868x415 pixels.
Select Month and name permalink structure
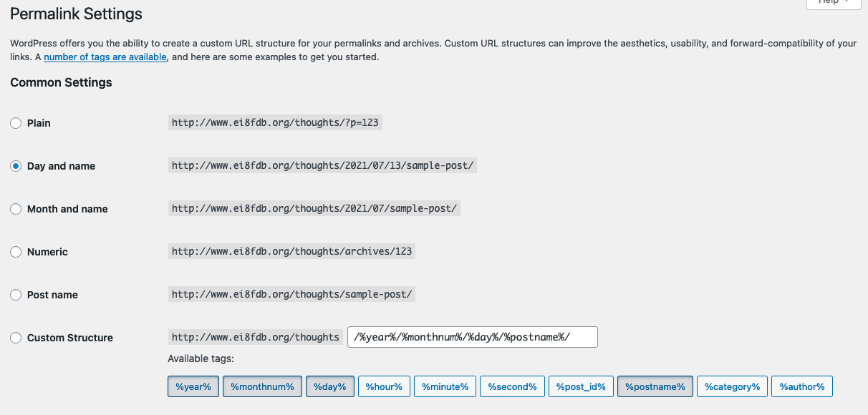point(16,209)
